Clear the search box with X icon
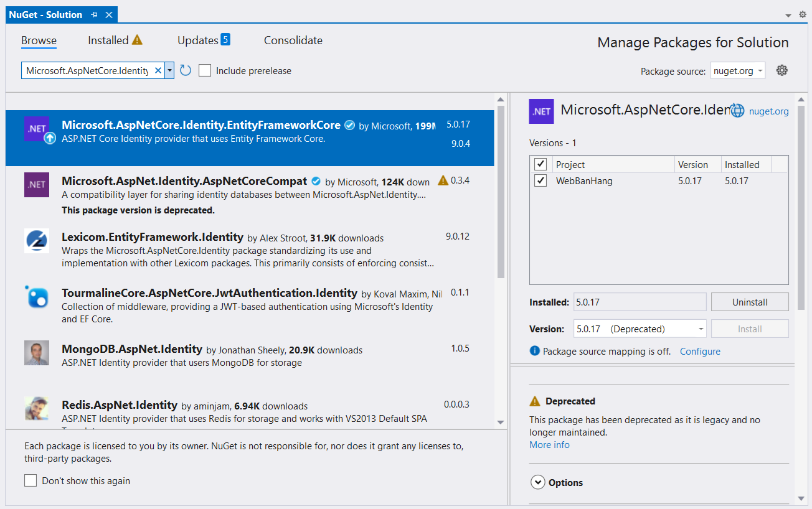The image size is (812, 509). tap(158, 70)
